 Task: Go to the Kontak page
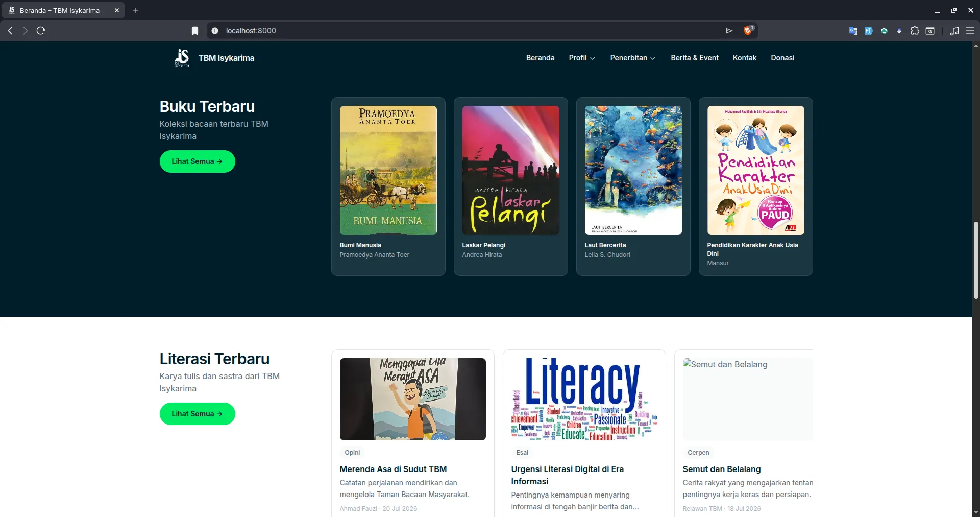coord(745,58)
